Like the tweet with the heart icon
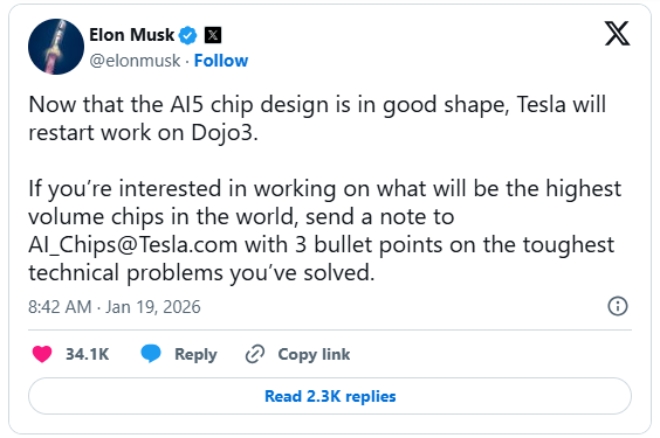This screenshot has width=660, height=438. tap(42, 354)
